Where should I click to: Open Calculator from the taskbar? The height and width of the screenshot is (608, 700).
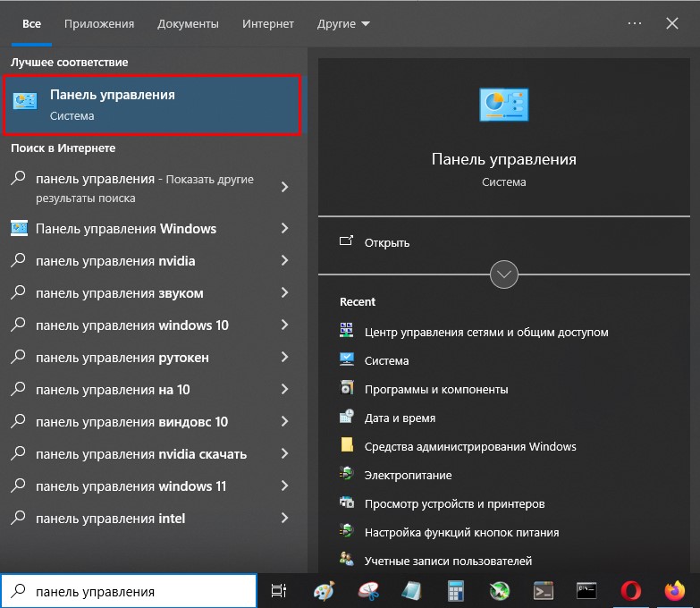(456, 591)
